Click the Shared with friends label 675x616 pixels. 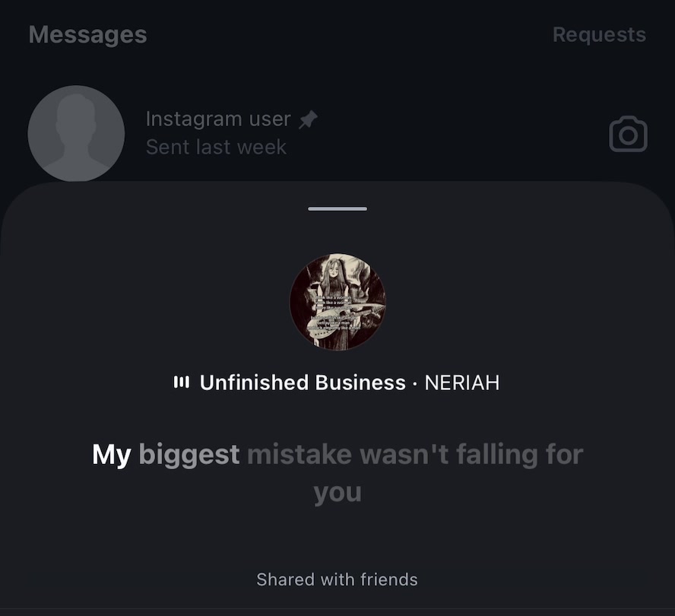click(x=337, y=579)
